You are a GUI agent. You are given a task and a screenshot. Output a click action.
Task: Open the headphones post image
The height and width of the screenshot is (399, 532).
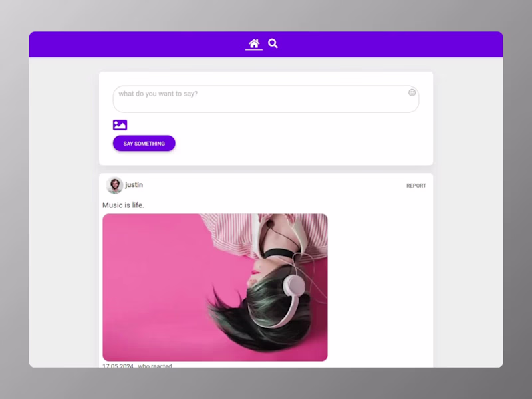tap(215, 287)
